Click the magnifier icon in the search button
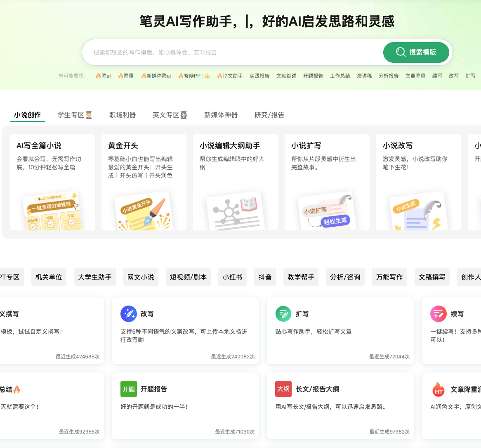 401,52
